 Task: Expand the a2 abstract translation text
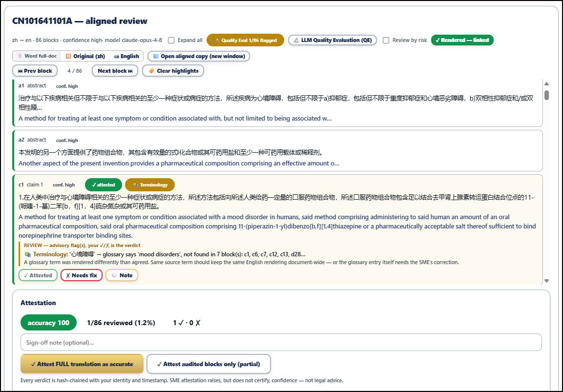click(x=179, y=164)
